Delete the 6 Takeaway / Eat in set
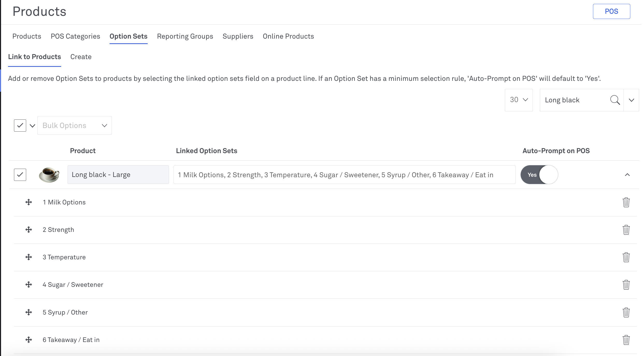 [626, 340]
